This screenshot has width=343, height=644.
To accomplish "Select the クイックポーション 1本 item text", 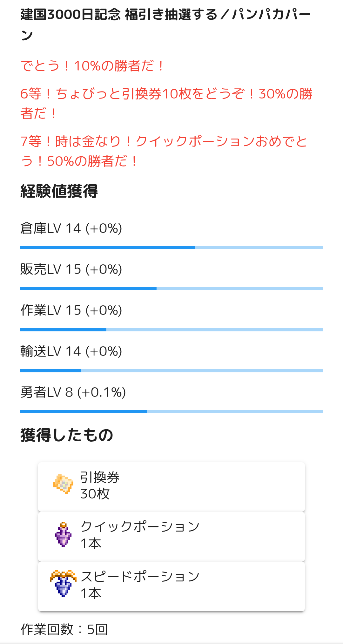I will point(140,535).
